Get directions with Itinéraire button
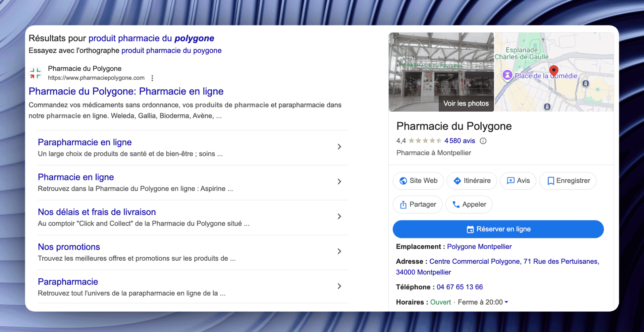This screenshot has width=644, height=332. point(472,181)
